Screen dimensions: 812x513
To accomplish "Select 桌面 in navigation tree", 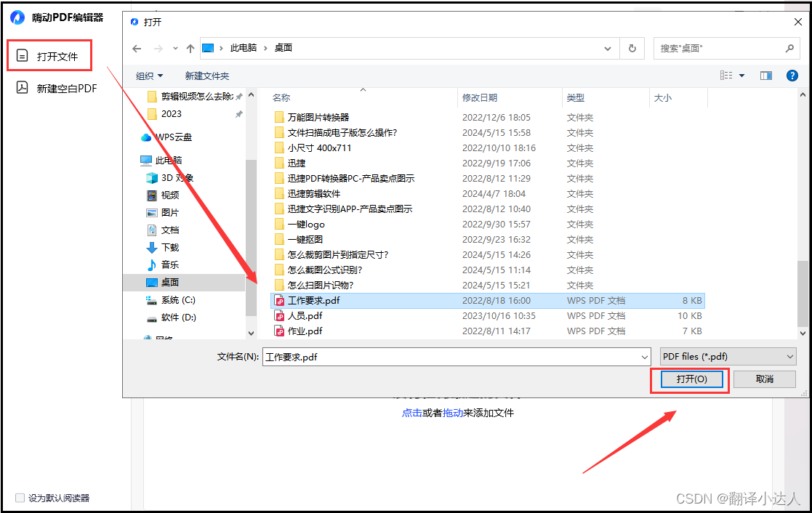I will (x=185, y=282).
